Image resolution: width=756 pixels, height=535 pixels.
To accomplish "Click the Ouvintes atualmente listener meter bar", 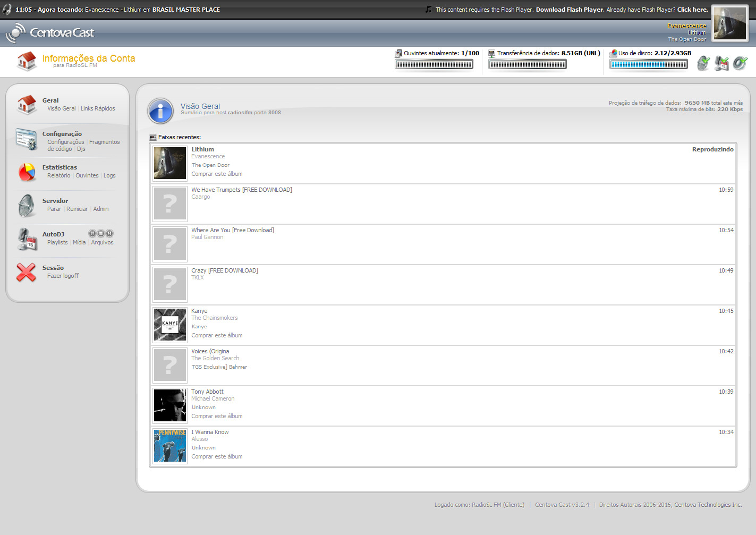I will (434, 64).
